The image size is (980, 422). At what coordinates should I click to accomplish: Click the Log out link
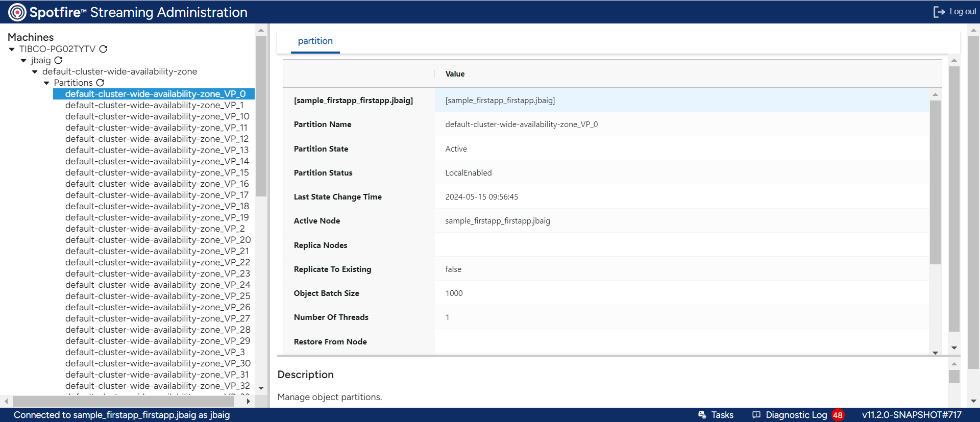(963, 12)
